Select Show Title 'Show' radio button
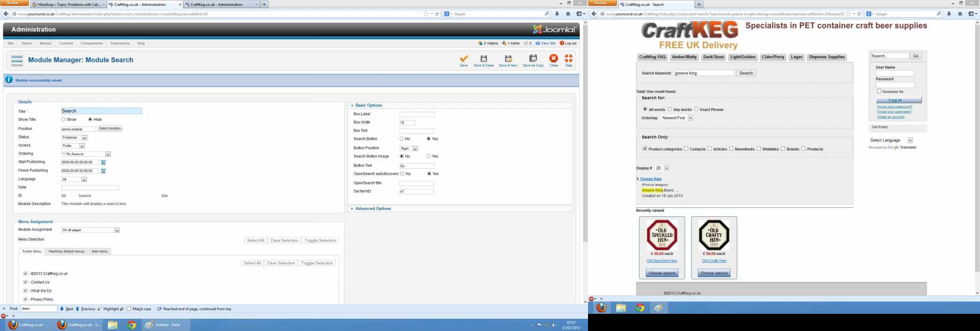The image size is (980, 331). [x=63, y=120]
